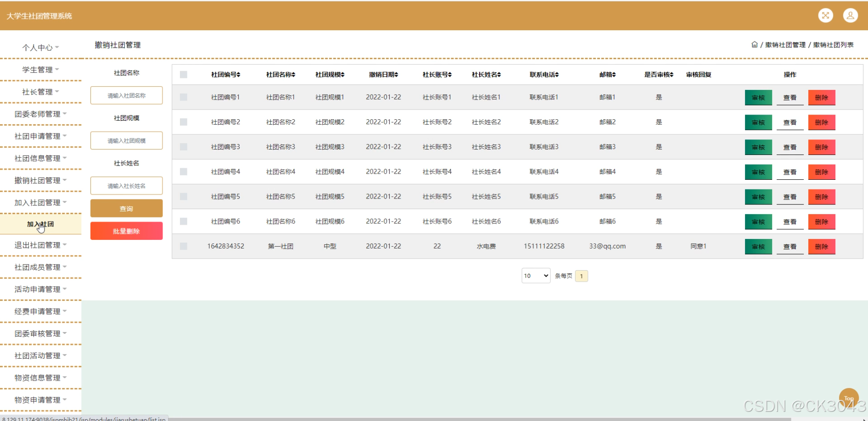The image size is (868, 421).
Task: Click 删除 for 社团编号6 row
Action: [x=822, y=222]
